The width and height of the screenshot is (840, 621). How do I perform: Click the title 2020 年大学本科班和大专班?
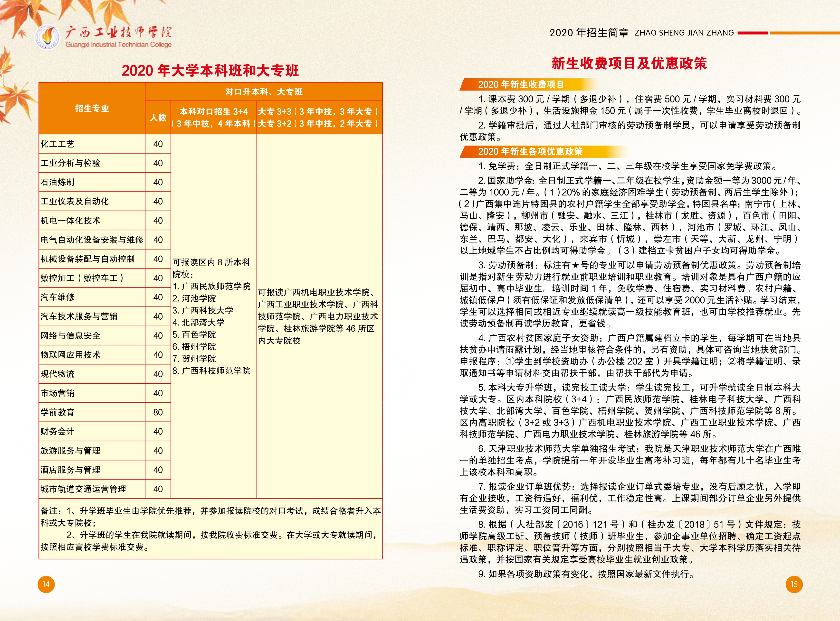tap(210, 71)
